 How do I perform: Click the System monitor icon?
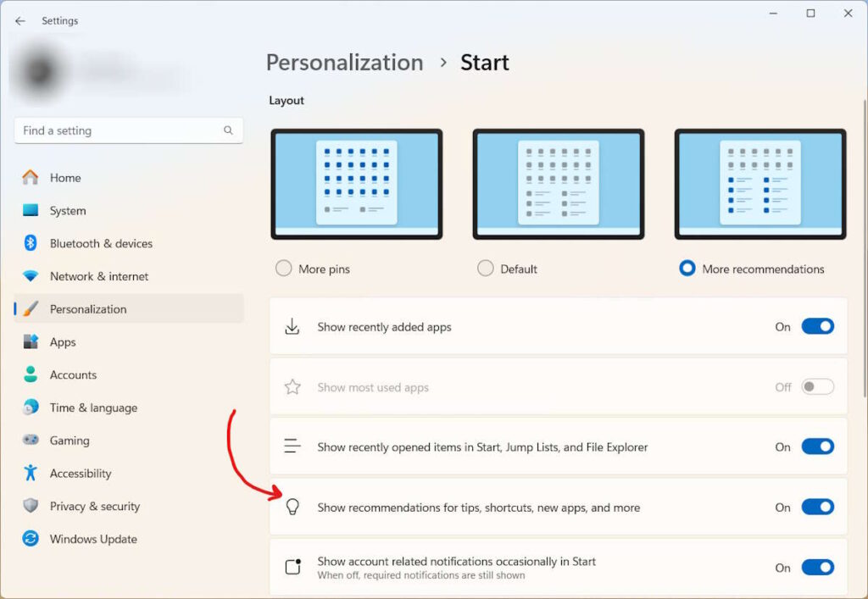(31, 210)
